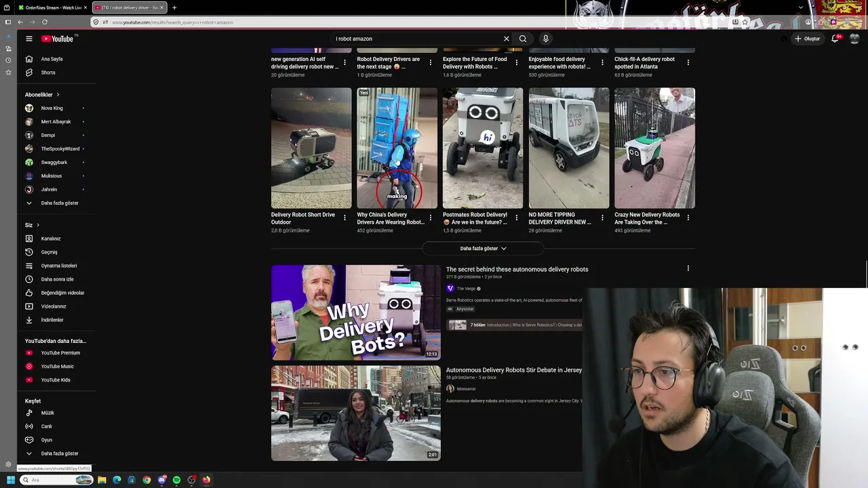Clear the search box with the X icon
The height and width of the screenshot is (488, 868).
click(x=506, y=39)
